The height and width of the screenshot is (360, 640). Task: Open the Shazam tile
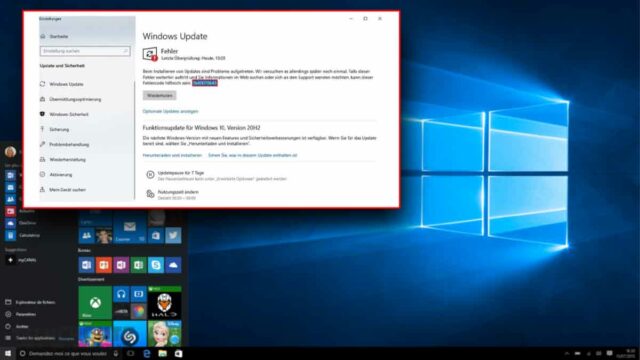(130, 334)
